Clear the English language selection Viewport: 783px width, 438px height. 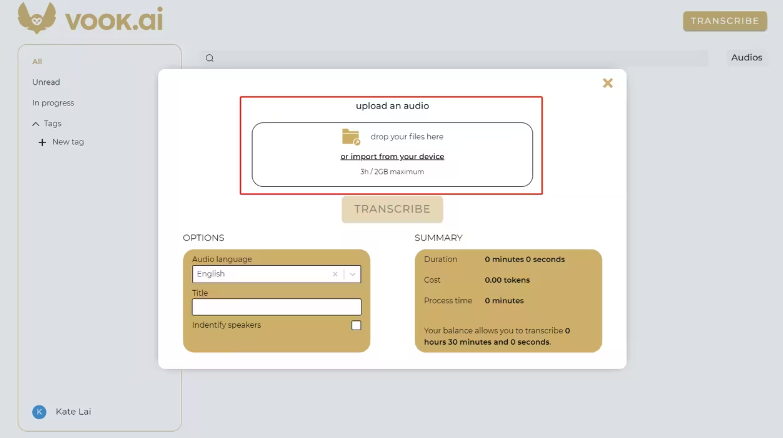[335, 274]
